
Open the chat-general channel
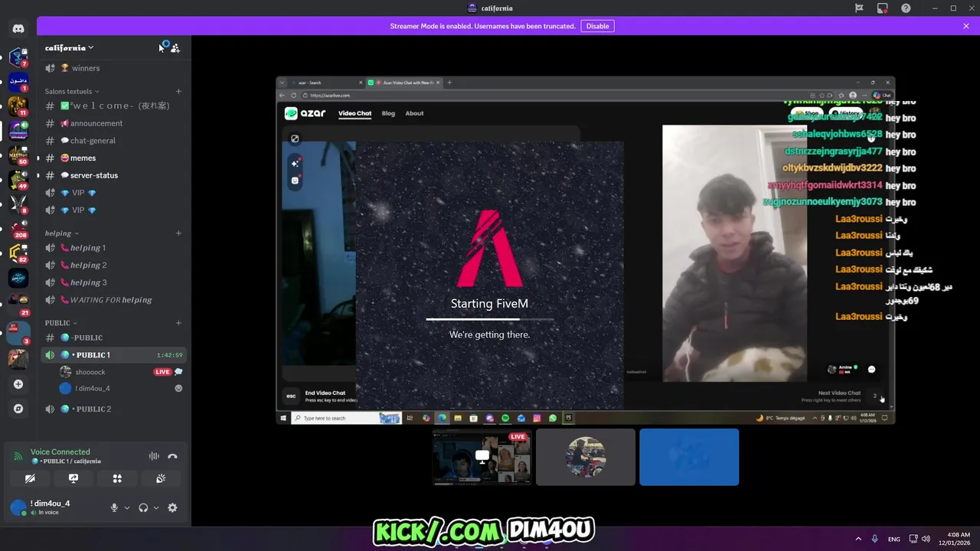pos(113,141)
